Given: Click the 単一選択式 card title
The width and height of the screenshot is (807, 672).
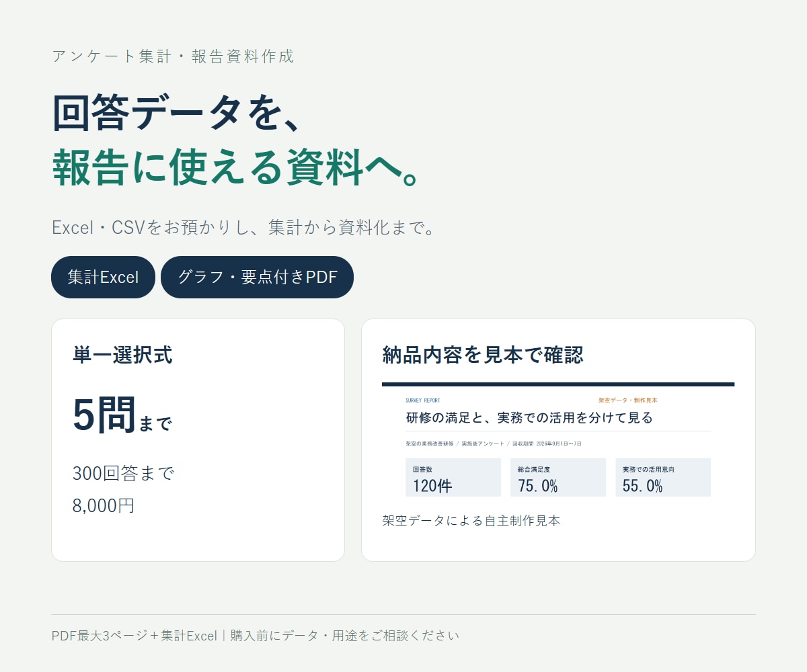Looking at the screenshot, I should (x=122, y=355).
